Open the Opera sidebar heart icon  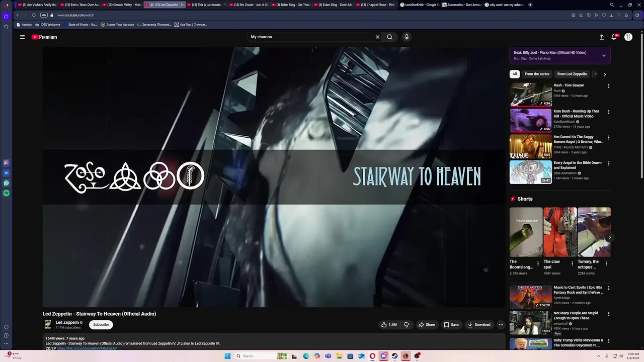pos(6,327)
